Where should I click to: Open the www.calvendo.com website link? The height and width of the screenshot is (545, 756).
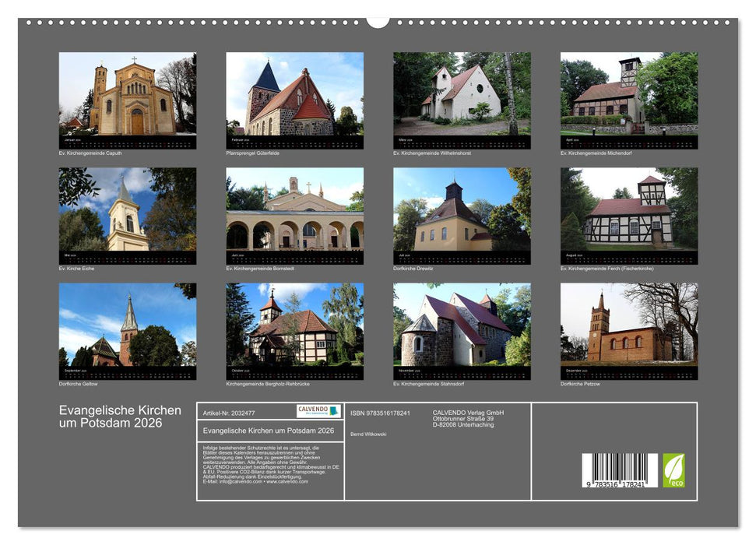(x=287, y=483)
